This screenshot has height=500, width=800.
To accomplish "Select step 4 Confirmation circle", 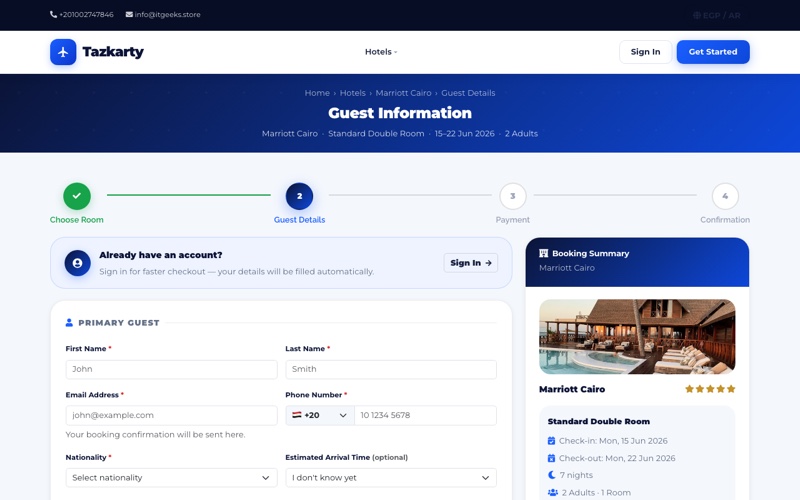I will [724, 196].
